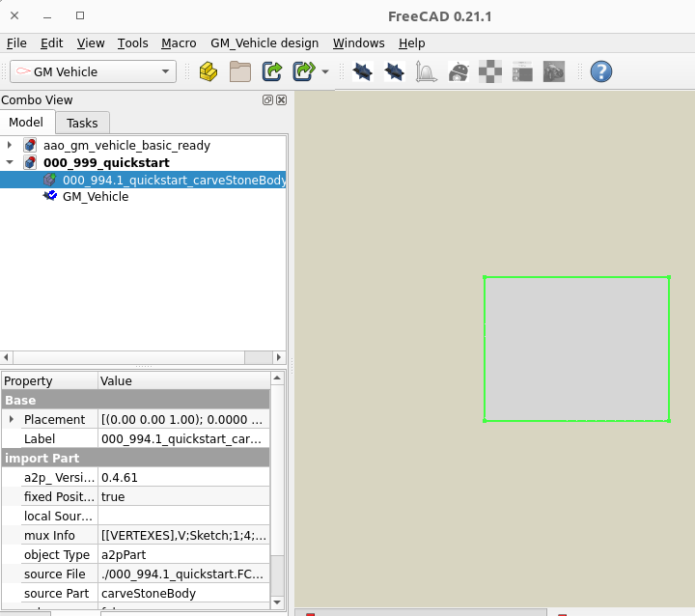Collapse the 000_999_quickstart document tree

[x=10, y=163]
